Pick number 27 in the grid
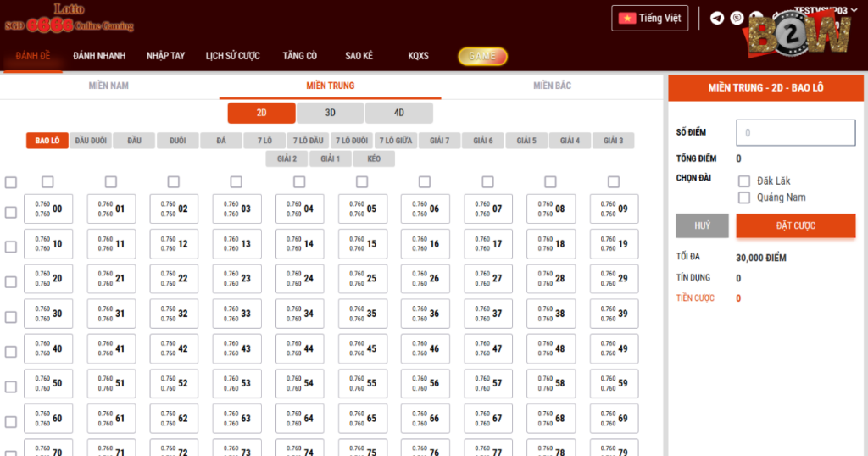 pyautogui.click(x=488, y=279)
